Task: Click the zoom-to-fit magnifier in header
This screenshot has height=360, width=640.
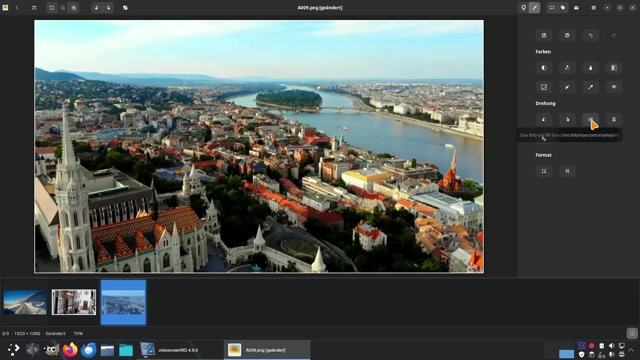Action: (x=51, y=8)
